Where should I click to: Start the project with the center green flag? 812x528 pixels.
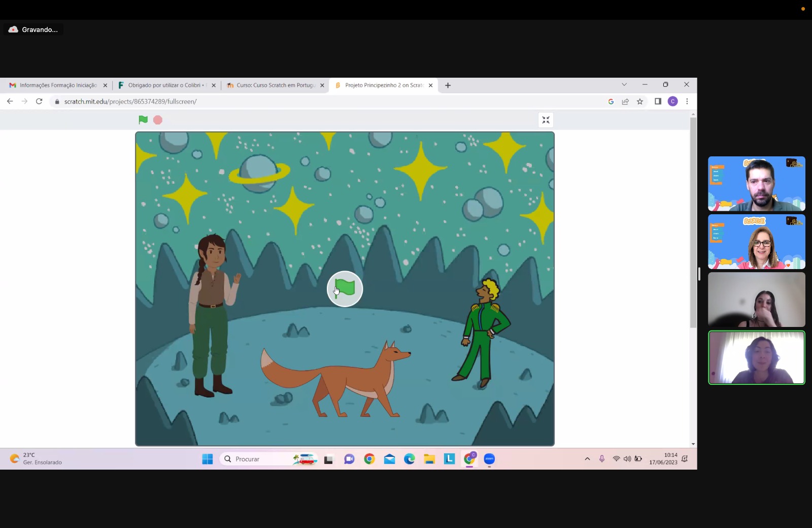tap(345, 289)
